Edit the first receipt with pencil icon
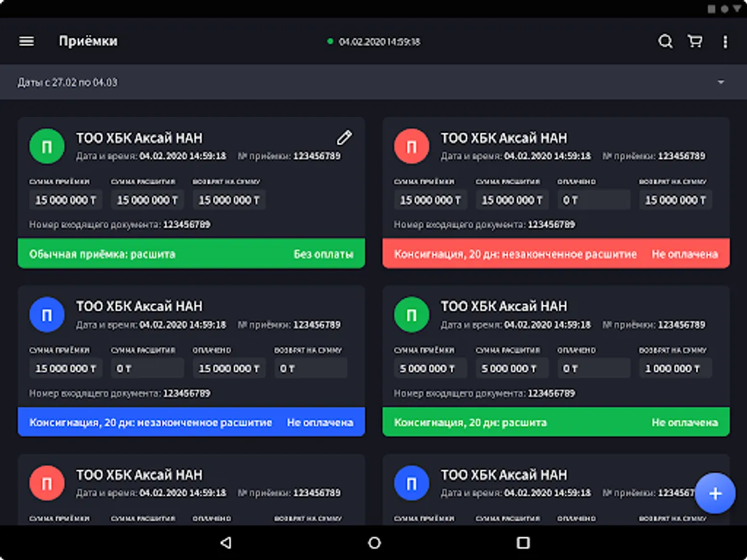This screenshot has width=747, height=560. pos(344,138)
